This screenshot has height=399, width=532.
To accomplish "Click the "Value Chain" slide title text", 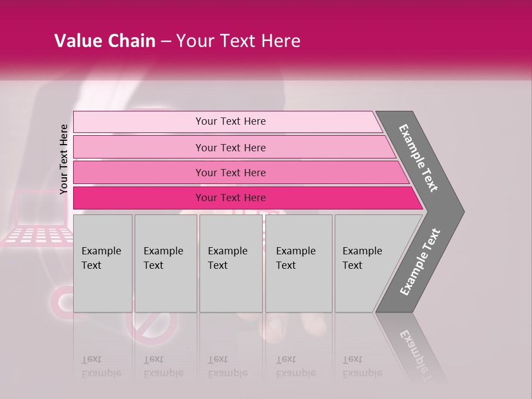I will click(105, 41).
